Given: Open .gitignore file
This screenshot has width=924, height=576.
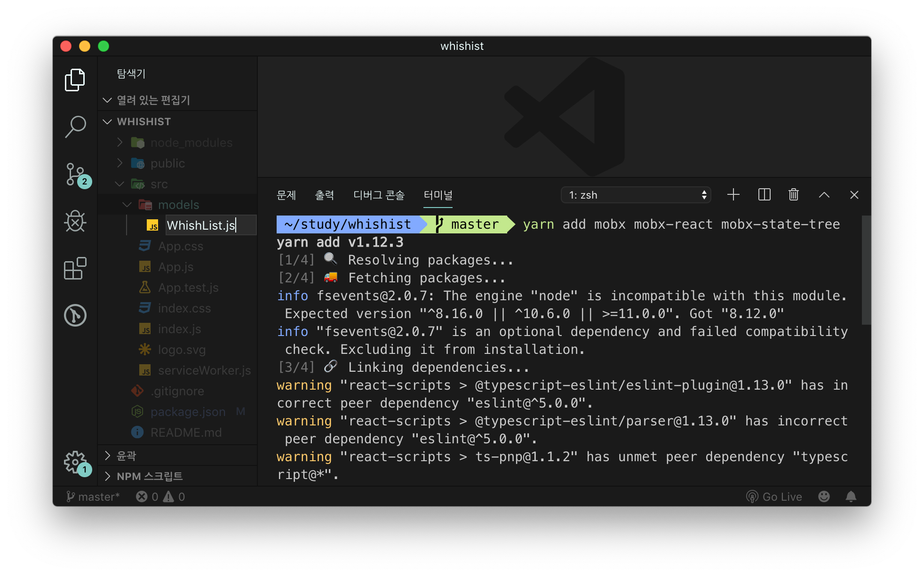Looking at the screenshot, I should click(177, 391).
